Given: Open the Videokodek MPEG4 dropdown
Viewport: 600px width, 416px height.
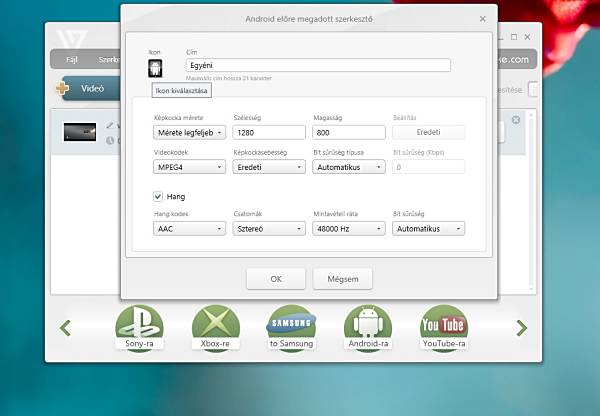Looking at the screenshot, I should pos(189,167).
